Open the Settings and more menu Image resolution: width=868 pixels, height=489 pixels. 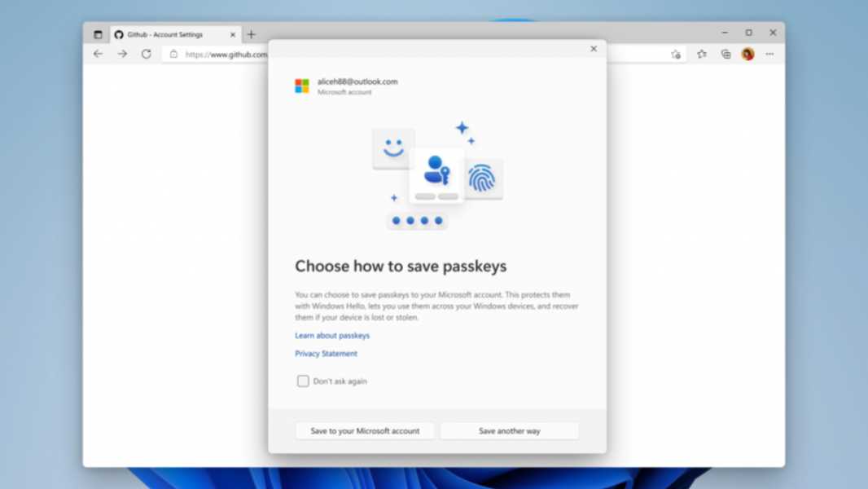[769, 54]
